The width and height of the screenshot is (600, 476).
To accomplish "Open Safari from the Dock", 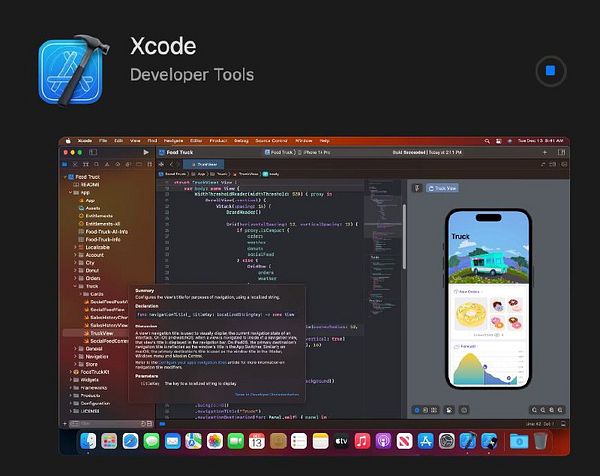I will pos(130,441).
